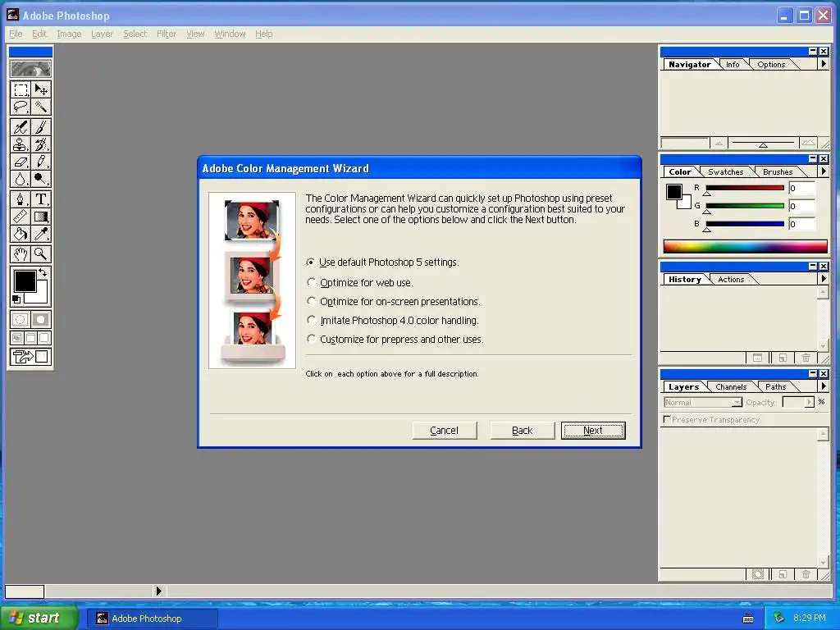Select the History Brush tool
This screenshot has height=630, width=840.
[x=41, y=144]
